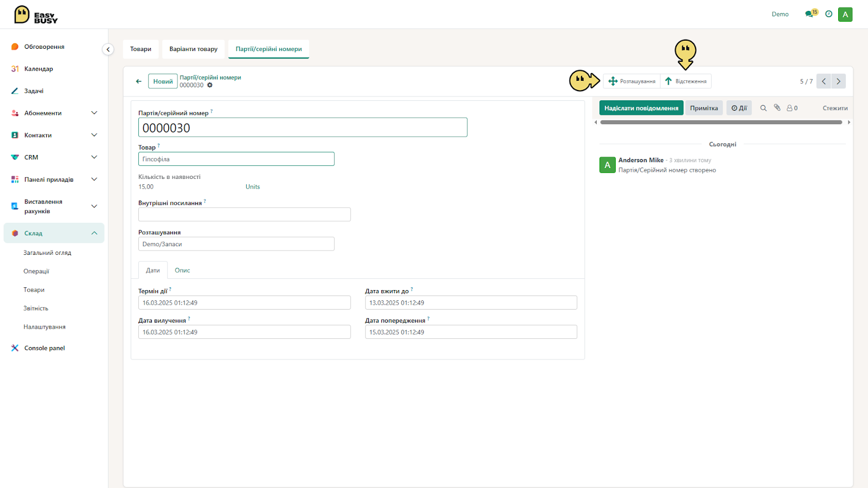Click the scrollbar left arrow in the chatter
The height and width of the screenshot is (488, 868).
pyautogui.click(x=596, y=123)
